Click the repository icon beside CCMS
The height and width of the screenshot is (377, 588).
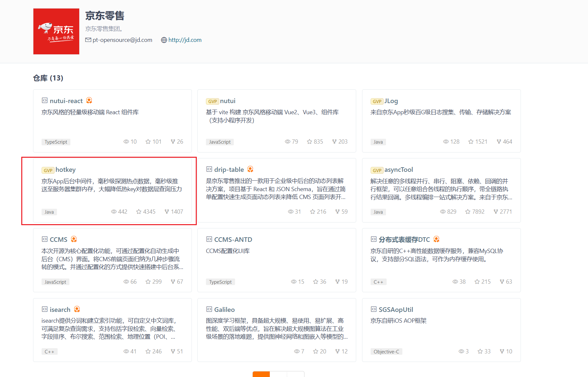45,239
